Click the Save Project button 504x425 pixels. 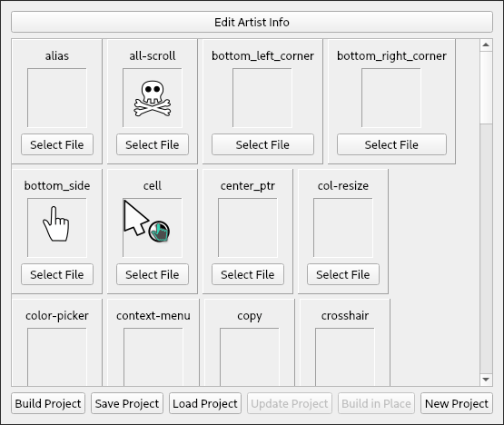tap(127, 403)
